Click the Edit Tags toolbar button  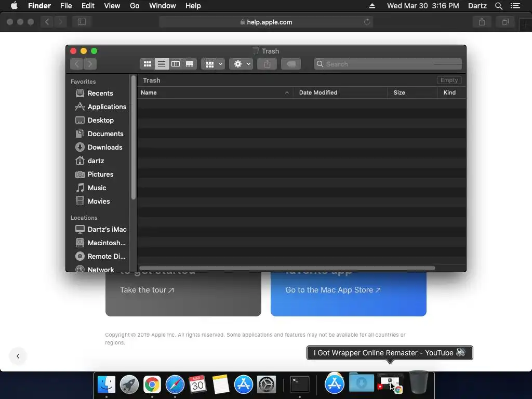tap(291, 64)
